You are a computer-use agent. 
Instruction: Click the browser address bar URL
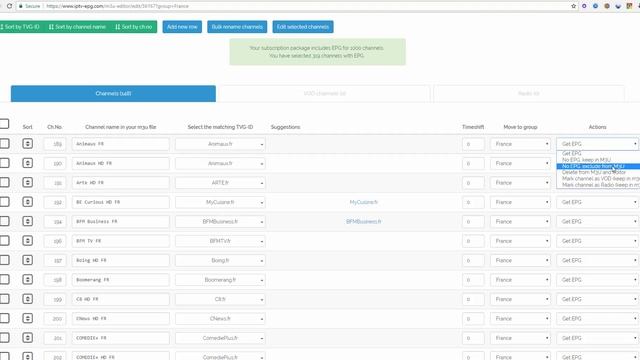coord(118,6)
